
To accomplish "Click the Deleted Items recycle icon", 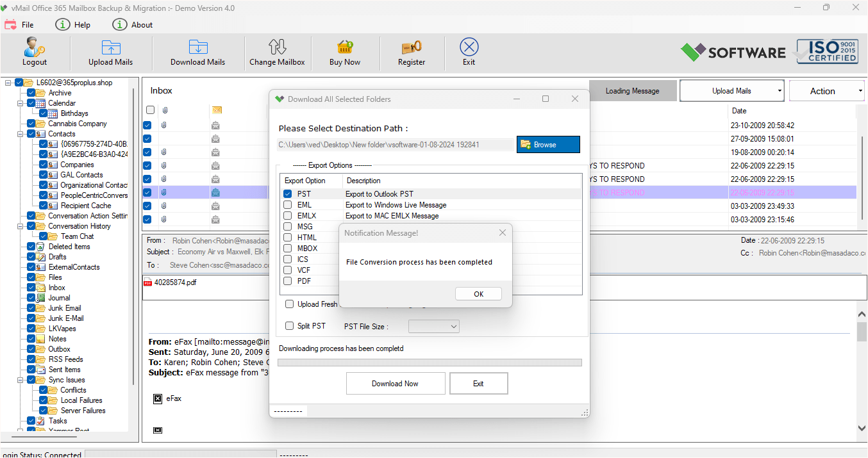I will point(40,247).
